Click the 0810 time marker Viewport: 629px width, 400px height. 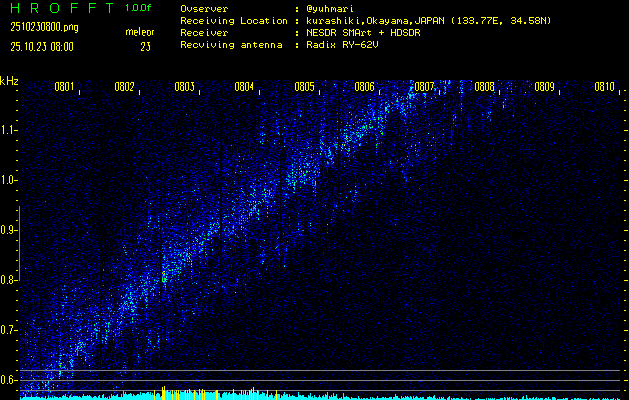(x=604, y=87)
